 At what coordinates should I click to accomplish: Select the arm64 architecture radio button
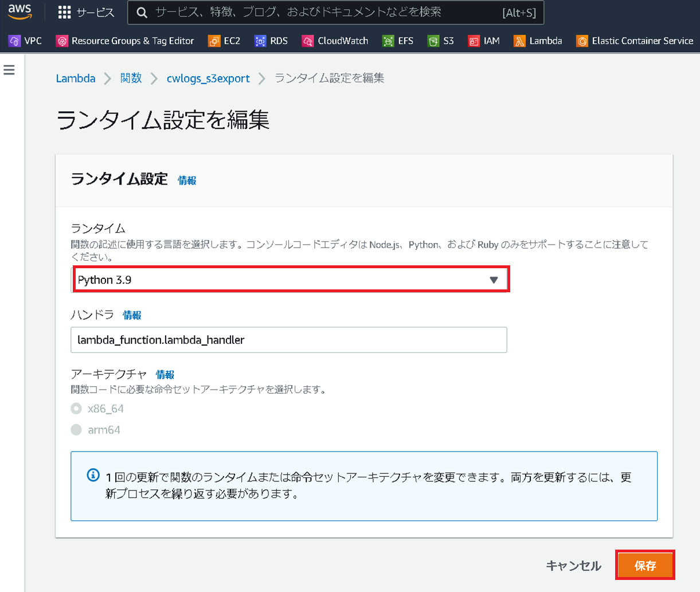tap(75, 429)
